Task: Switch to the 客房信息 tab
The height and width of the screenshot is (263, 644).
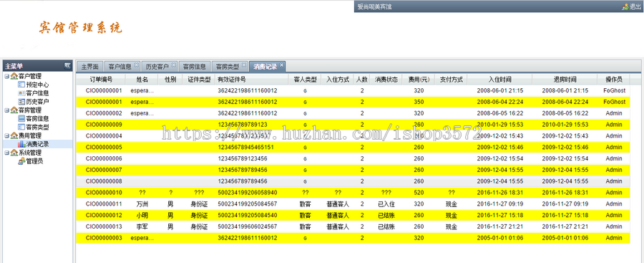Action: [194, 67]
